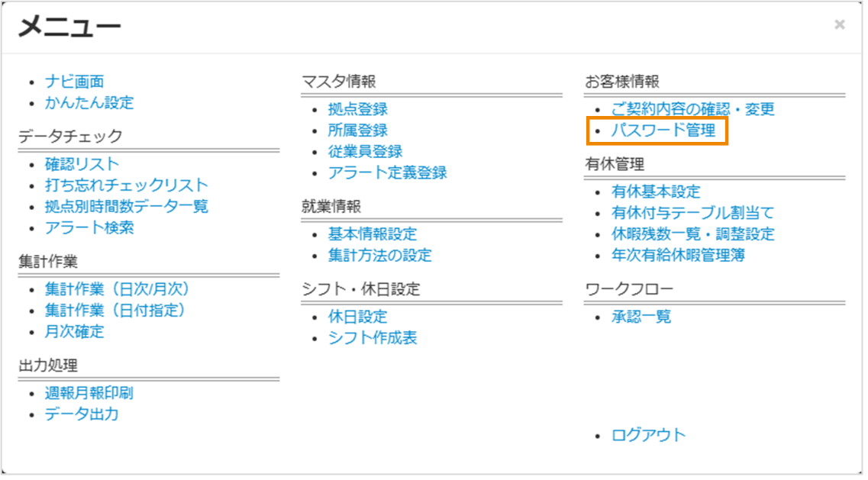This screenshot has width=868, height=480.
Task: Click ログアウト to log out
Action: click(648, 434)
